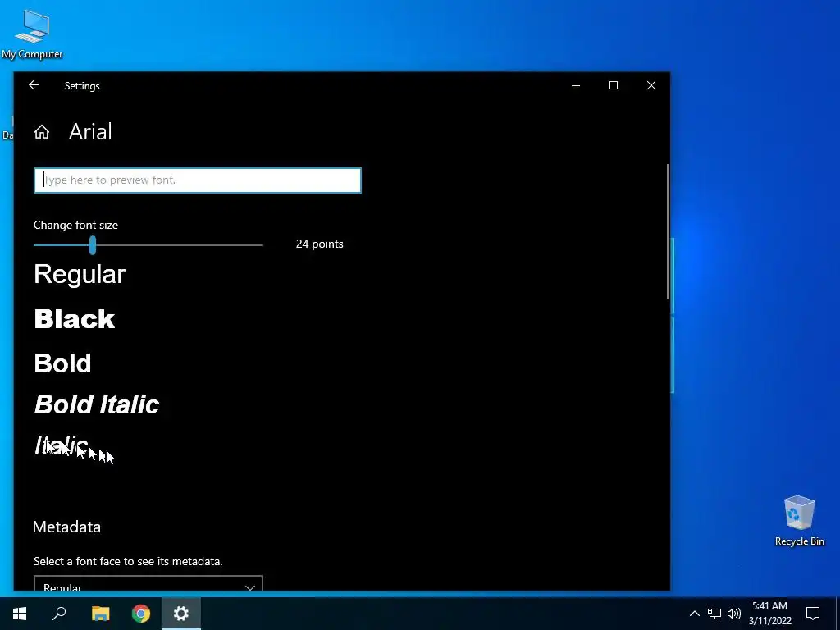This screenshot has width=840, height=630.
Task: Click the Metadata section heading
Action: pos(66,527)
